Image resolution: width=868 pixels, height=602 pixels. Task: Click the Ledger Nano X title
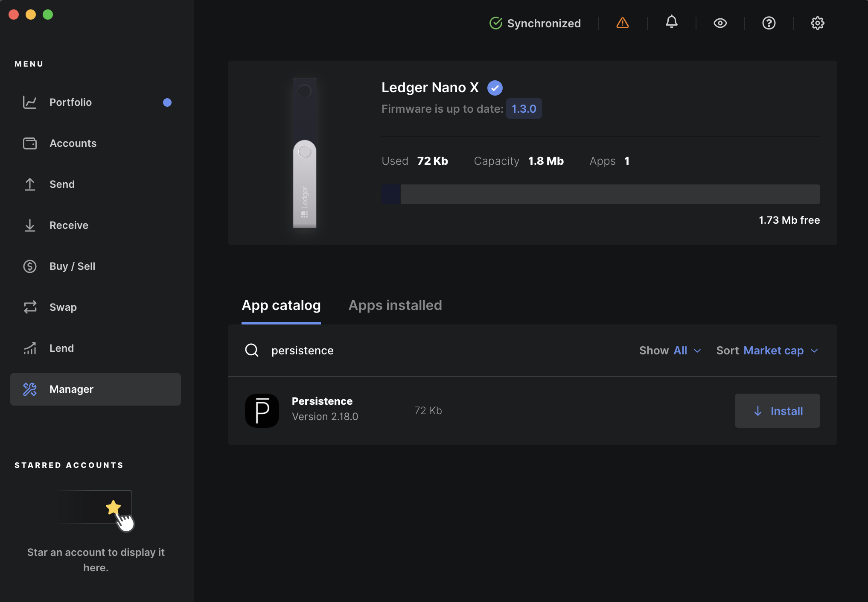pyautogui.click(x=430, y=88)
